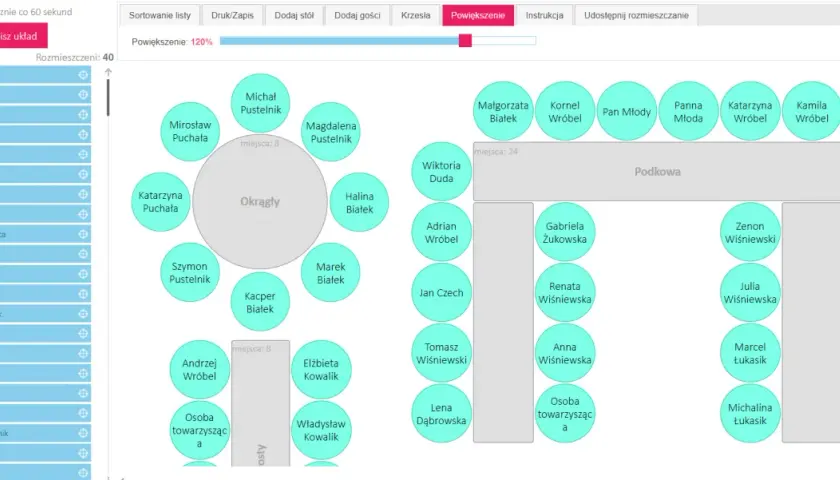The height and width of the screenshot is (480, 840).
Task: Click the up arrow above the guest list scrollbar
Action: click(108, 72)
